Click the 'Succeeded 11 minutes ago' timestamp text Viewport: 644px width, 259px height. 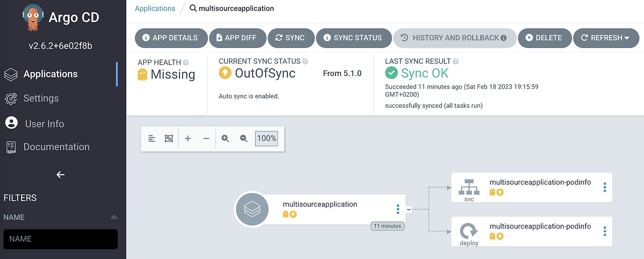pyautogui.click(x=462, y=91)
